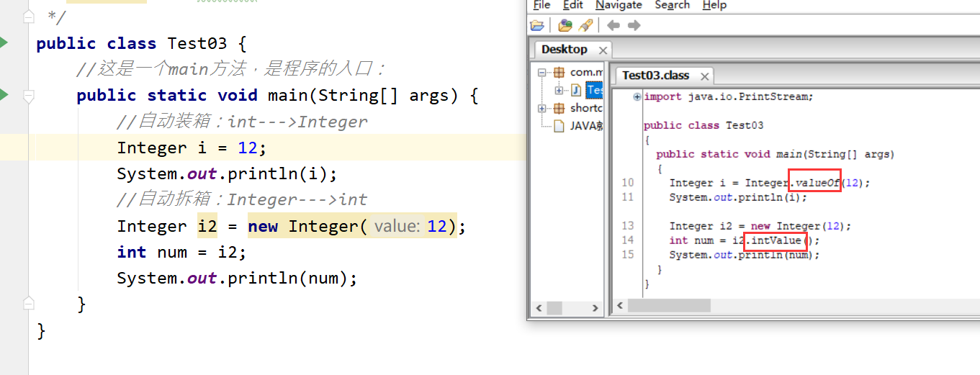Expand the collapsed import statements
980x375 pixels.
pyautogui.click(x=637, y=96)
